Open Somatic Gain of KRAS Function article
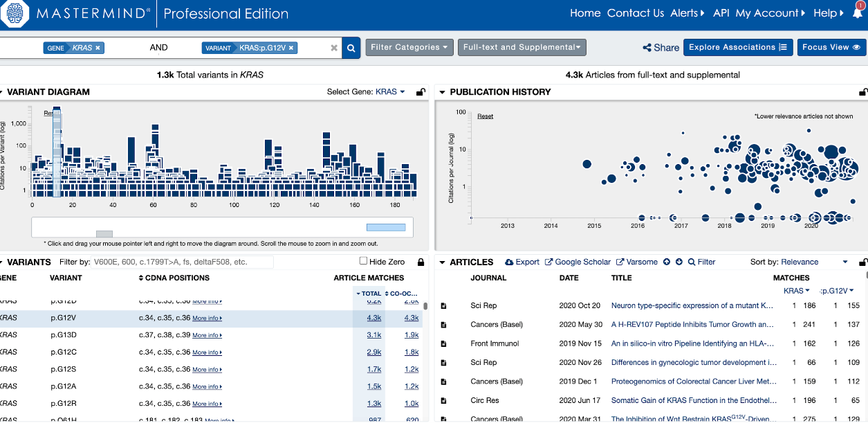The height and width of the screenshot is (430, 868). pyautogui.click(x=692, y=400)
